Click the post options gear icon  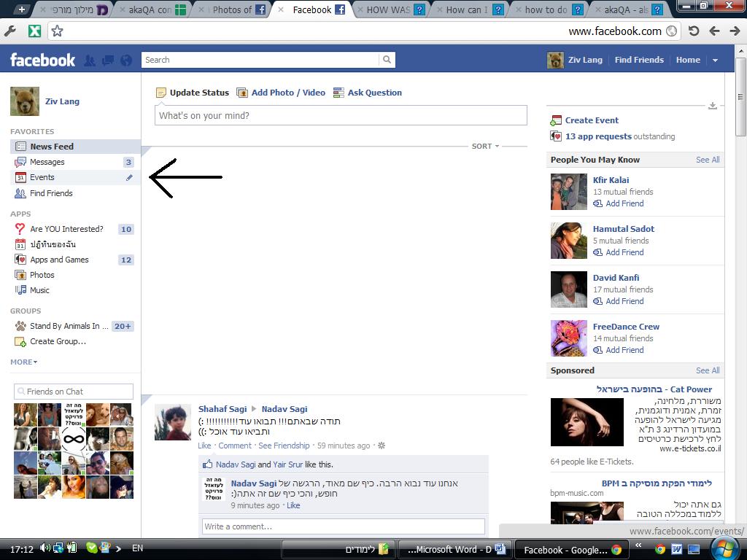click(x=382, y=446)
